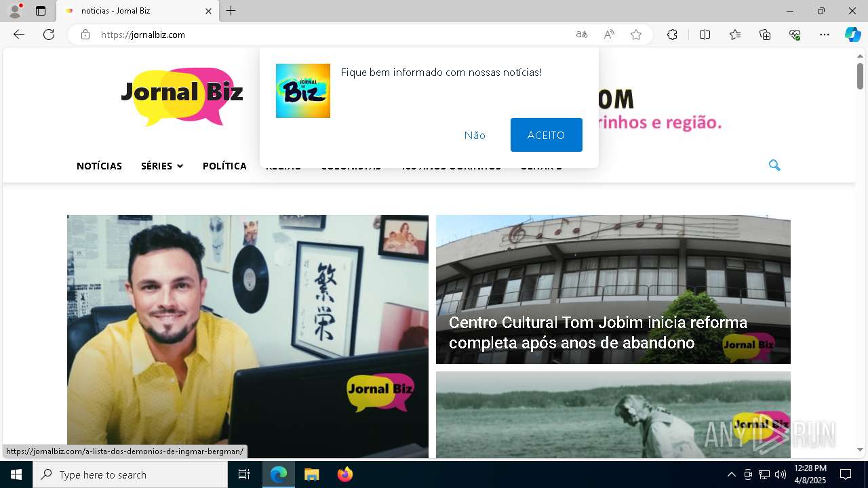Accept notifications with ACEITO button
Screen dimensions: 868x488
[x=546, y=135]
